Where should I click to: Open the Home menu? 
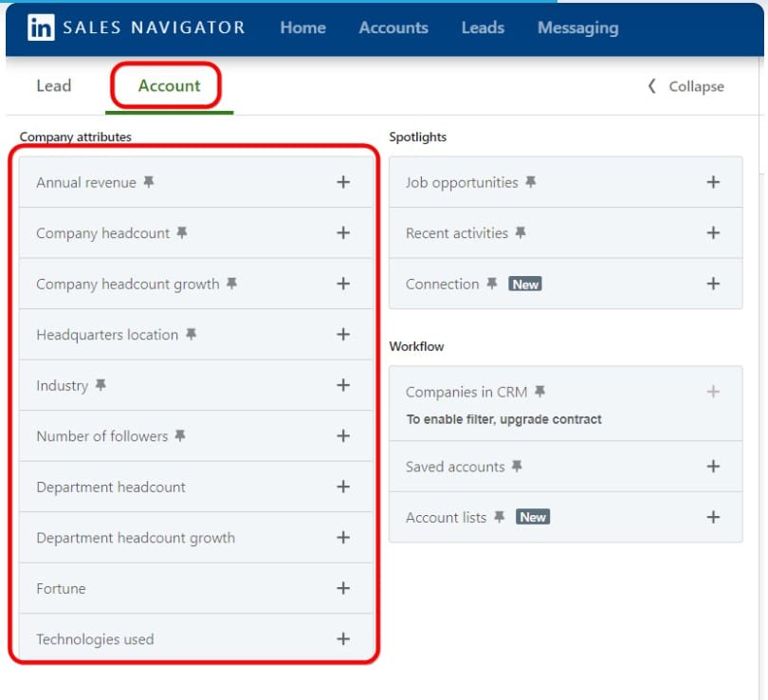coord(302,28)
